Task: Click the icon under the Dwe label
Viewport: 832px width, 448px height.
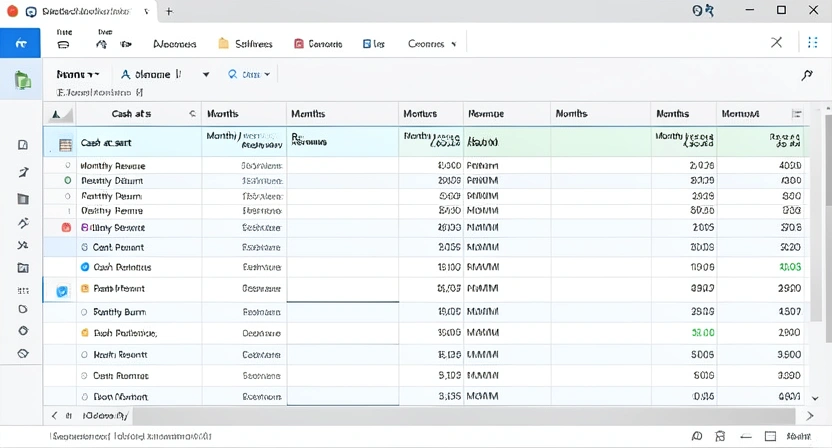Action: (101, 45)
